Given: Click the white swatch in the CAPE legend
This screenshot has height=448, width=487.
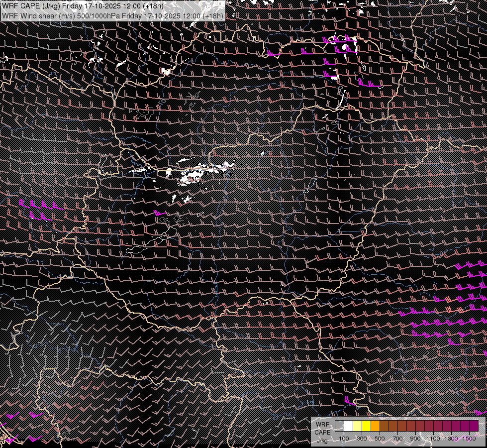Looking at the screenshot, I should tap(349, 426).
